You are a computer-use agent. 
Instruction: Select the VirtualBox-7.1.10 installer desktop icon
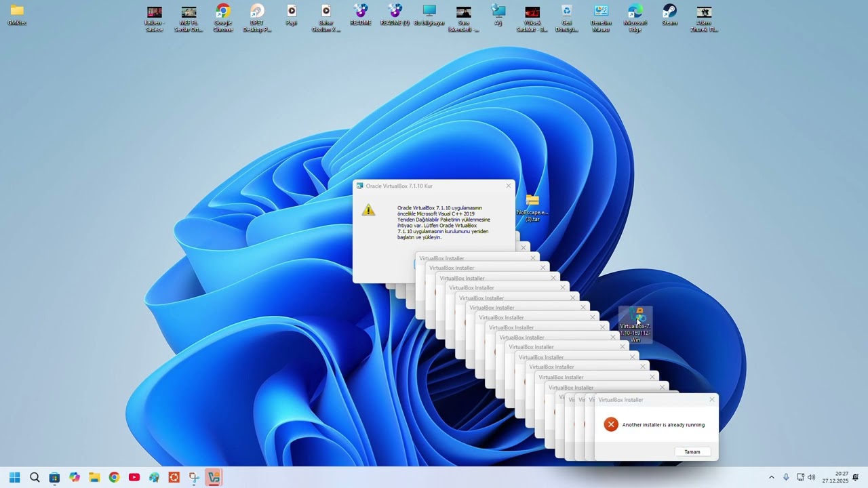(x=635, y=325)
